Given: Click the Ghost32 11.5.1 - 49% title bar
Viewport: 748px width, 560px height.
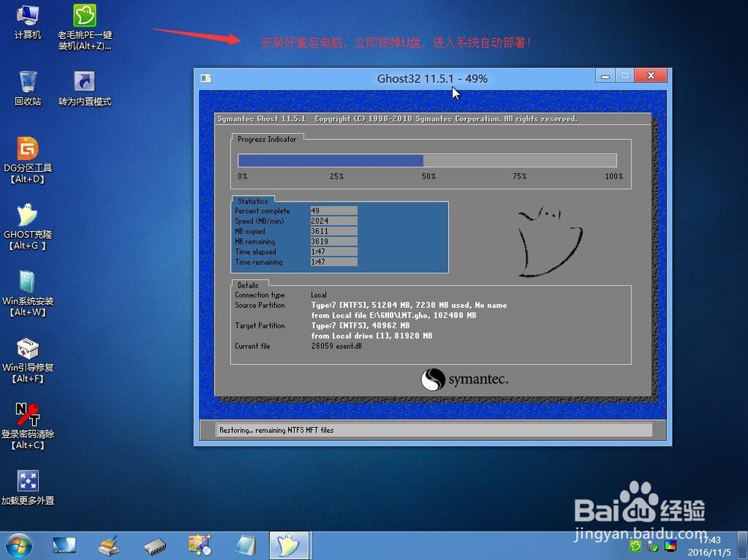Looking at the screenshot, I should point(432,79).
